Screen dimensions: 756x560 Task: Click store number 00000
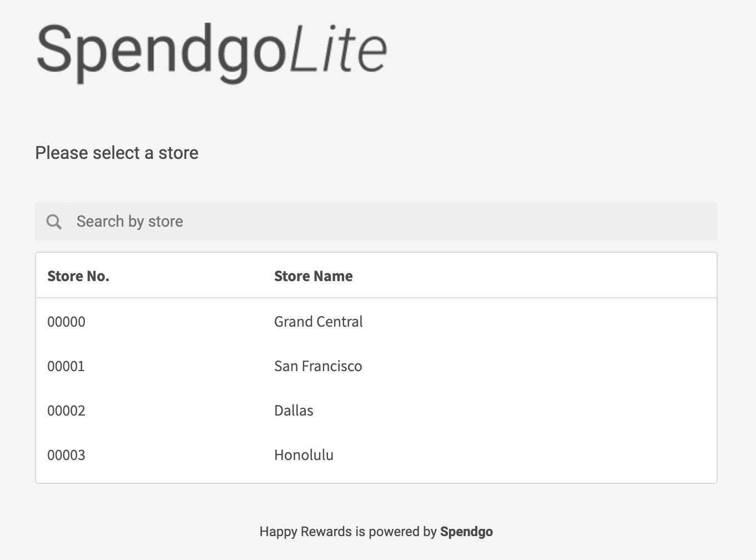(x=66, y=322)
